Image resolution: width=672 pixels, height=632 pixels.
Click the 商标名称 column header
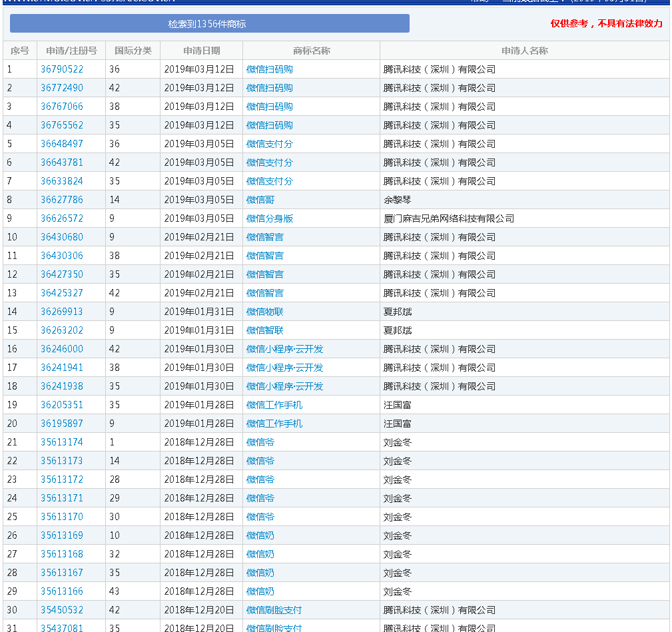(311, 51)
